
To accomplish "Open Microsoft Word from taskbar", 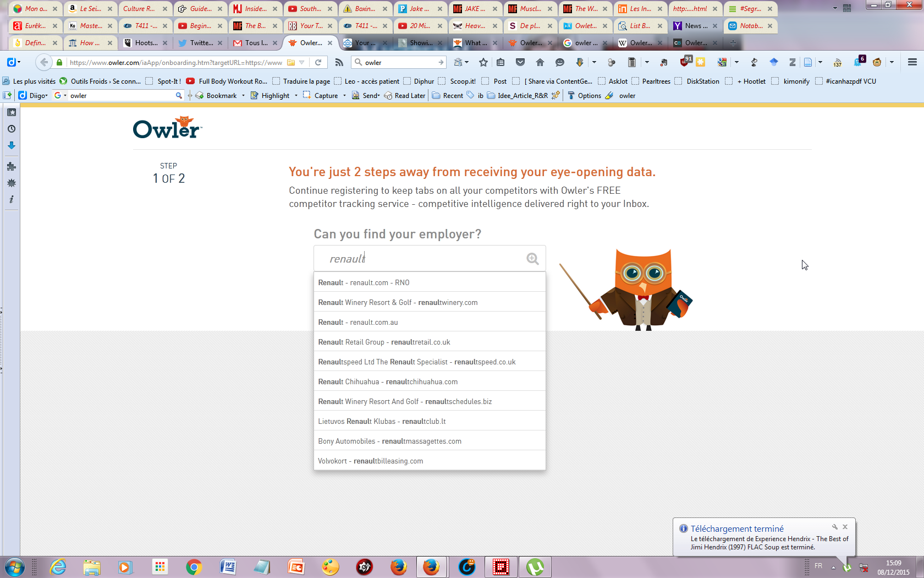I will coord(228,566).
